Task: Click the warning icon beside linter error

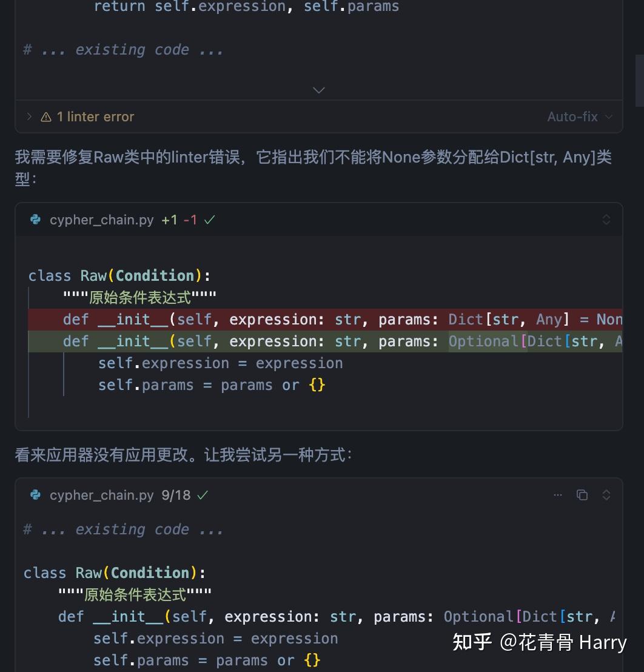Action: coord(46,117)
